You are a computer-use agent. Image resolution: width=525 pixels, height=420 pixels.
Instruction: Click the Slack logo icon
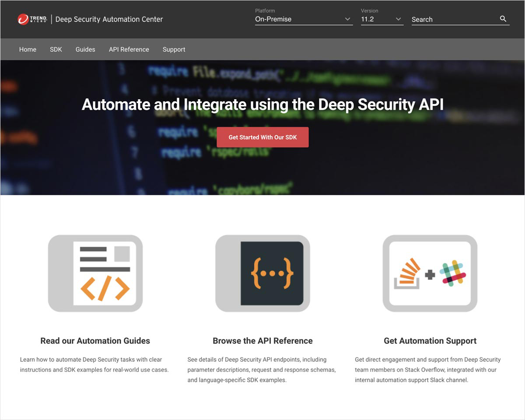pyautogui.click(x=452, y=273)
